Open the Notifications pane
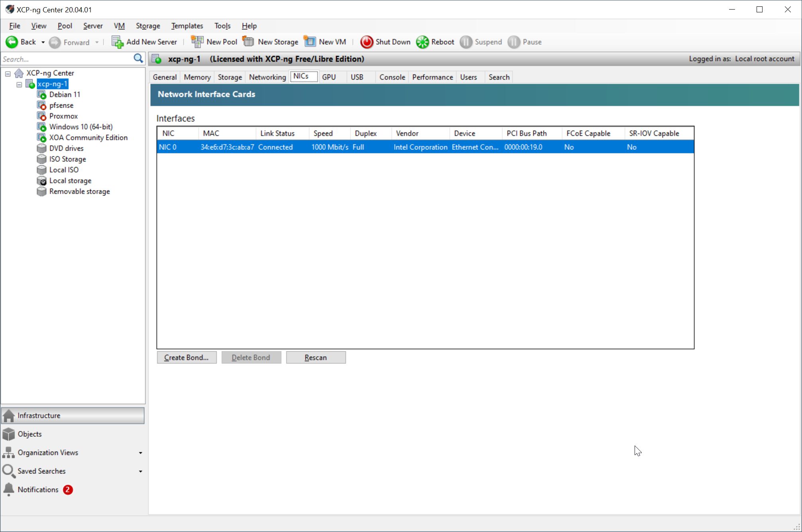The image size is (802, 532). (x=38, y=490)
